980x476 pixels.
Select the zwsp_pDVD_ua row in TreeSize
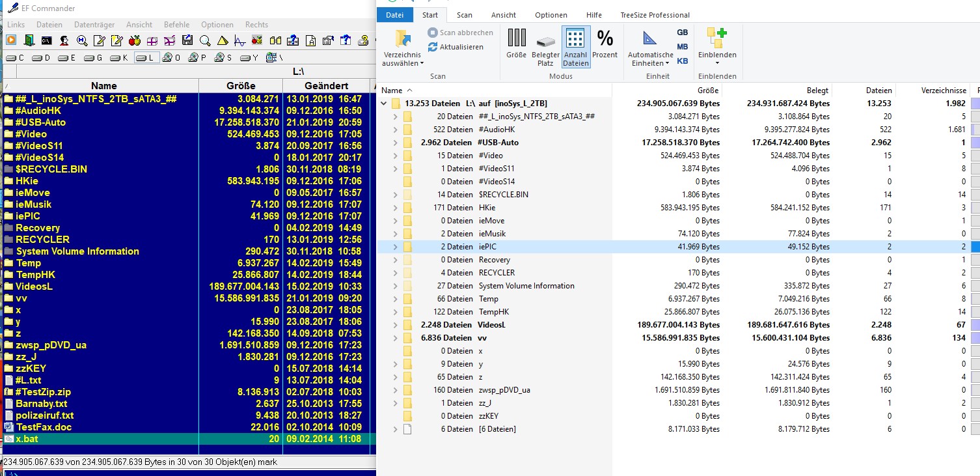coord(679,390)
